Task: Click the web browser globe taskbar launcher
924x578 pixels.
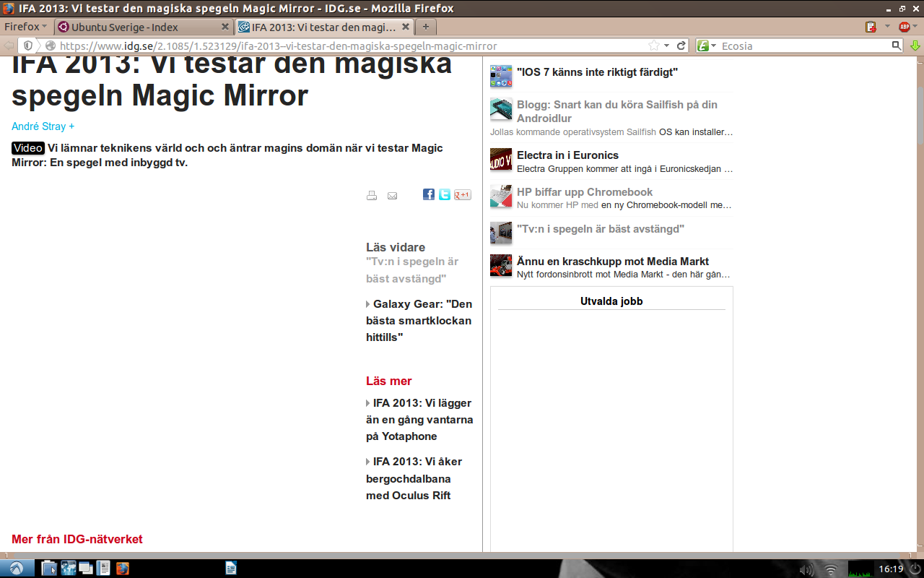Action: coord(68,569)
